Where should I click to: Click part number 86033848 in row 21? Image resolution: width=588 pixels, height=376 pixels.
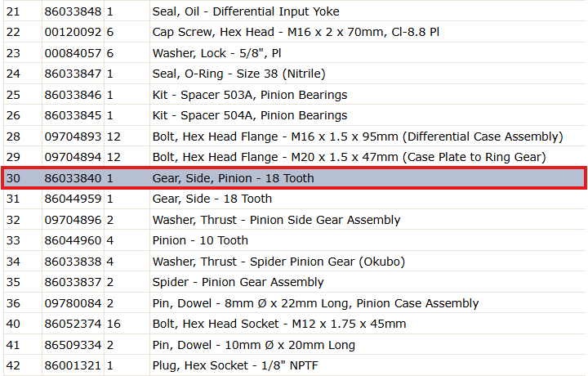tap(73, 11)
